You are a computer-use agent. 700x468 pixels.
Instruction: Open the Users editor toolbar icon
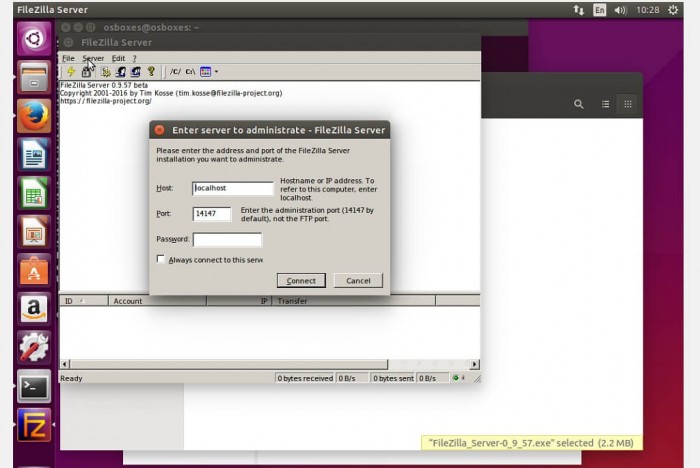click(121, 71)
